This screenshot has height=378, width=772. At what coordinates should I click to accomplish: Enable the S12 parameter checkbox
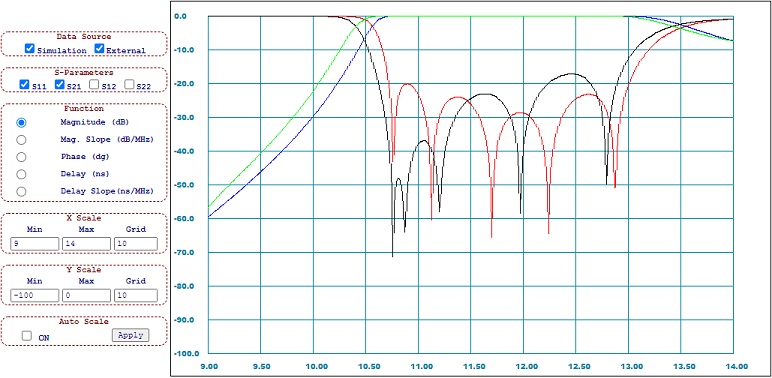[94, 85]
